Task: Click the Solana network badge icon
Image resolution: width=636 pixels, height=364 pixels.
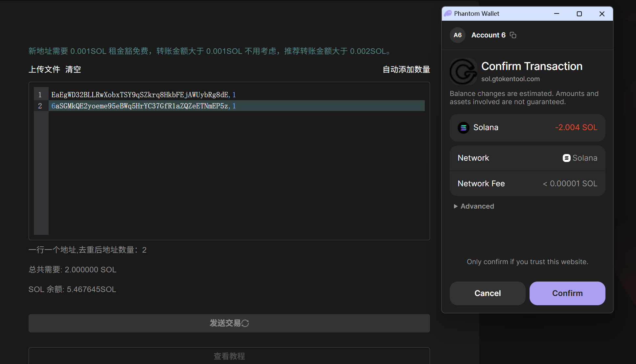Action: click(x=566, y=158)
